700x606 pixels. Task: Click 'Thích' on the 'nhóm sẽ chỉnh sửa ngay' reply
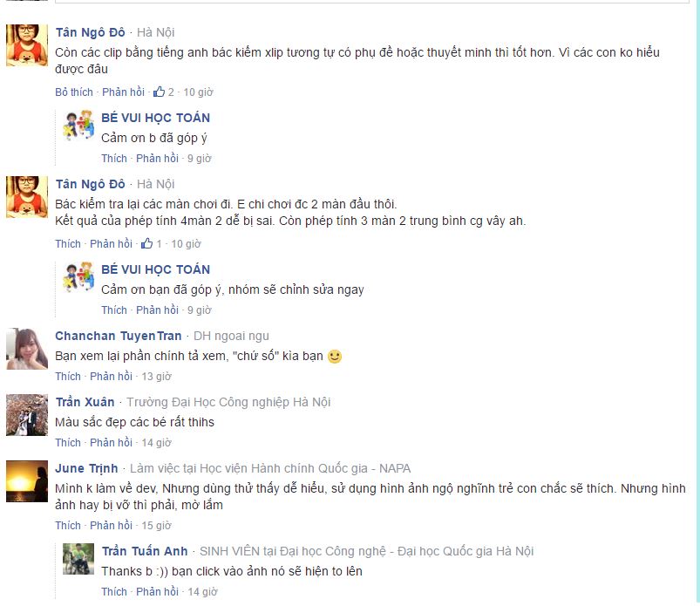[114, 310]
